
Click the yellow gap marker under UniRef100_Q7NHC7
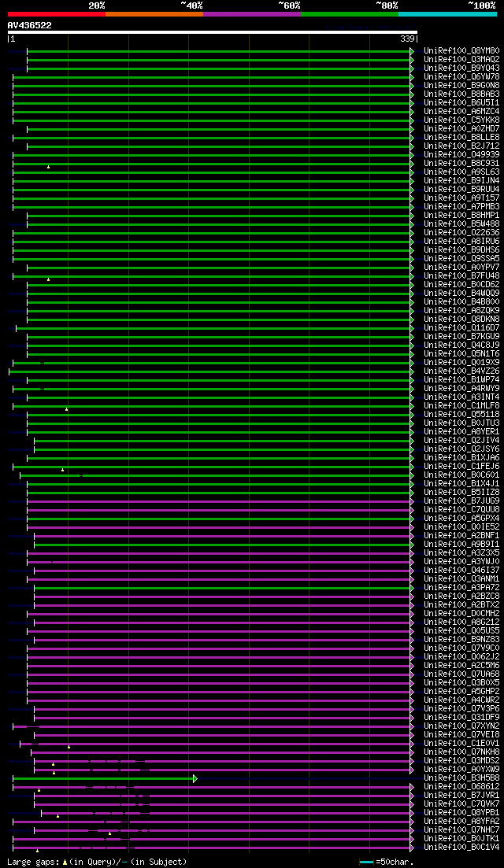coord(109,833)
